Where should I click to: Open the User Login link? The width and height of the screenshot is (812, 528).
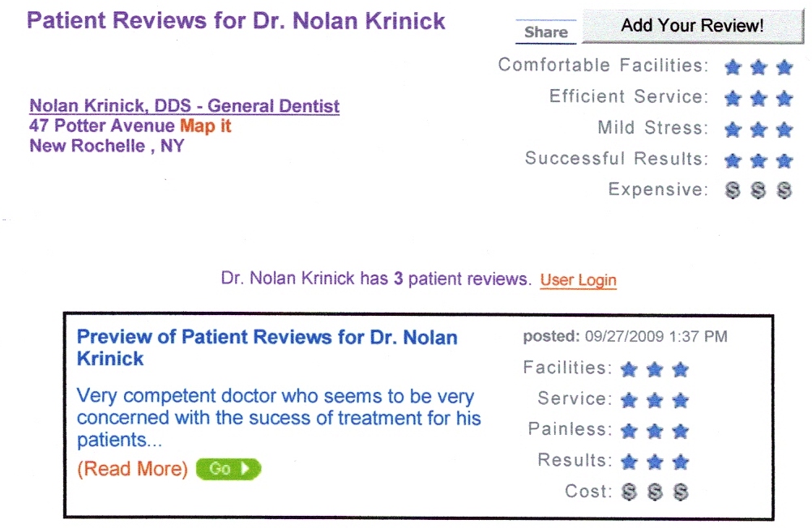pyautogui.click(x=578, y=280)
